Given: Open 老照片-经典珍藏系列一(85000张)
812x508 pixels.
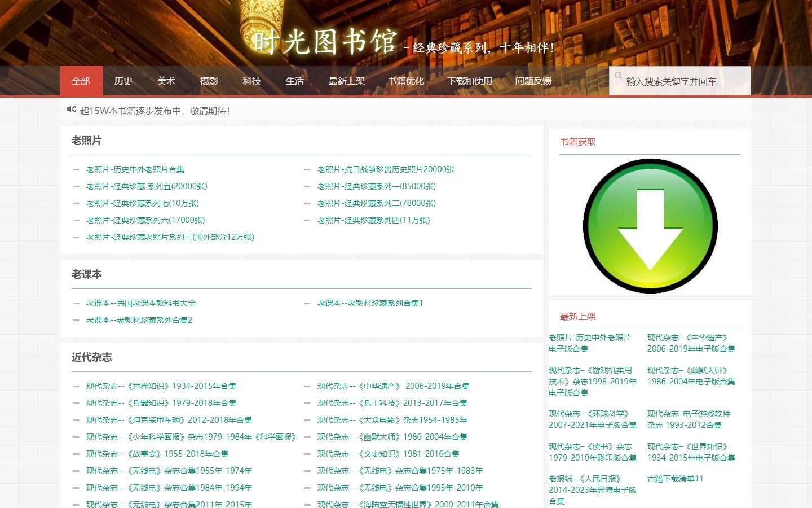Looking at the screenshot, I should point(377,186).
